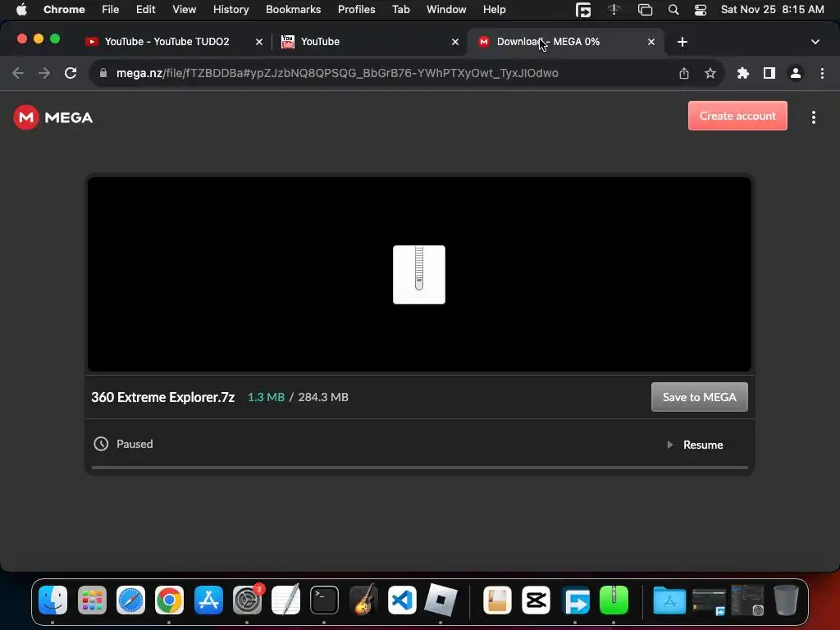This screenshot has height=630, width=840.
Task: Open App Store from the Dock
Action: pos(208,600)
